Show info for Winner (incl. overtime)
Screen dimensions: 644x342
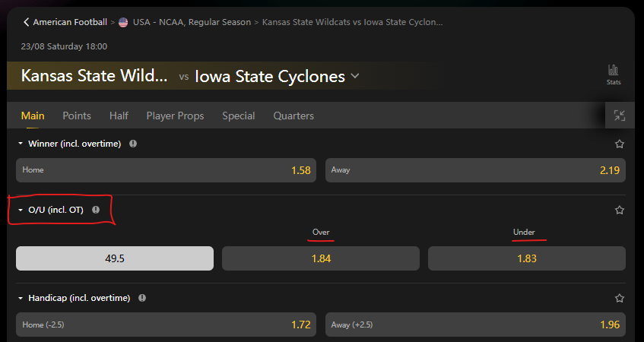click(133, 144)
